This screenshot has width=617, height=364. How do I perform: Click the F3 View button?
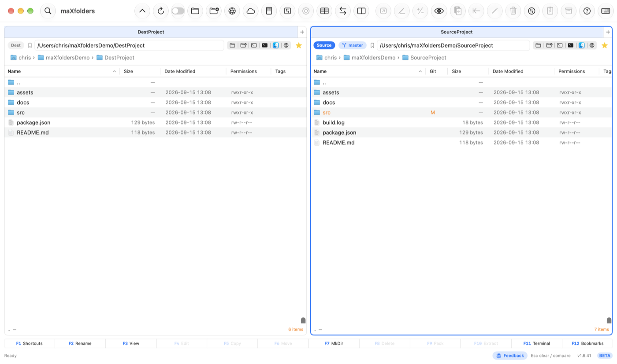(x=131, y=343)
